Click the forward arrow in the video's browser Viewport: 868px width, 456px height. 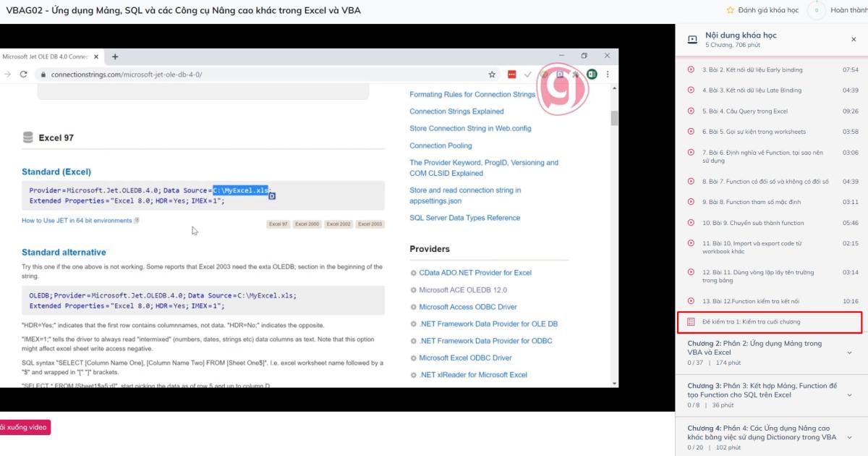[x=7, y=74]
